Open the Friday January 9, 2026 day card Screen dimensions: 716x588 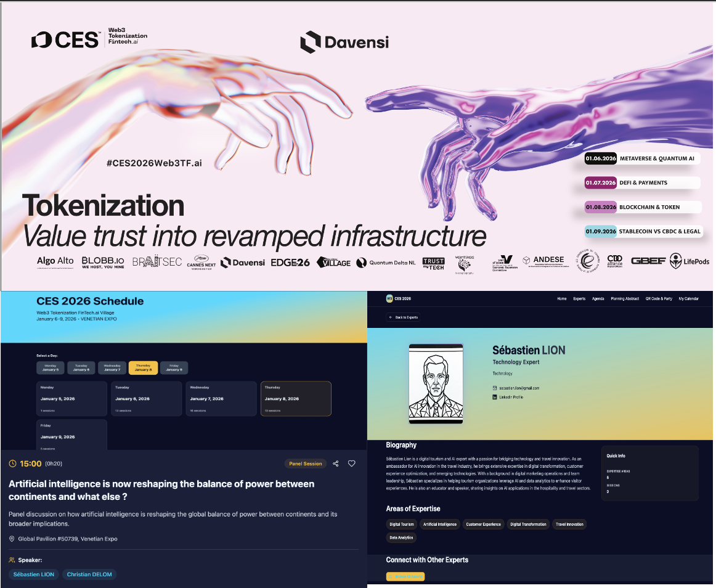tap(71, 435)
